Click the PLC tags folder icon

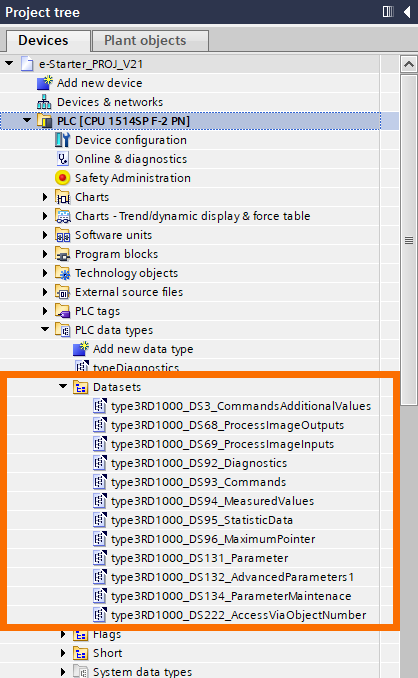(63, 311)
